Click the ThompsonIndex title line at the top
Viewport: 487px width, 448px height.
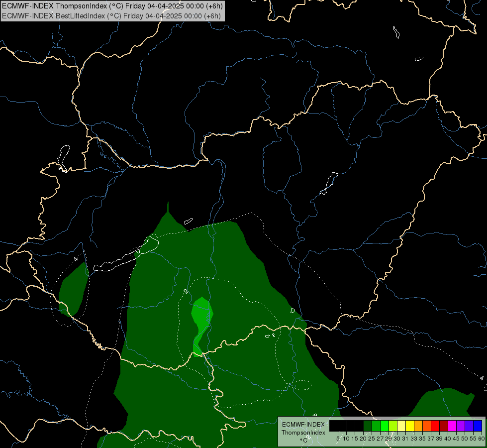tap(111, 6)
